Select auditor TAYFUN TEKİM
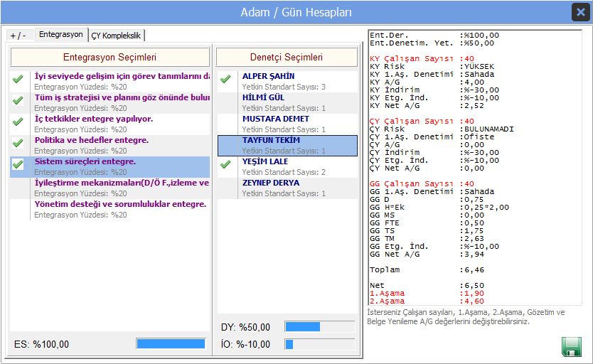 [287, 146]
